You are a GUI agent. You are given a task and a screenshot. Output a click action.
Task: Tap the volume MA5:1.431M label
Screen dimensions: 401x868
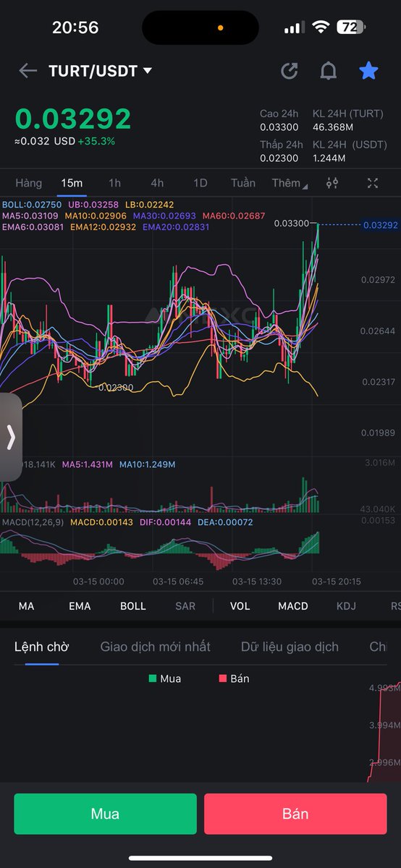(x=88, y=464)
